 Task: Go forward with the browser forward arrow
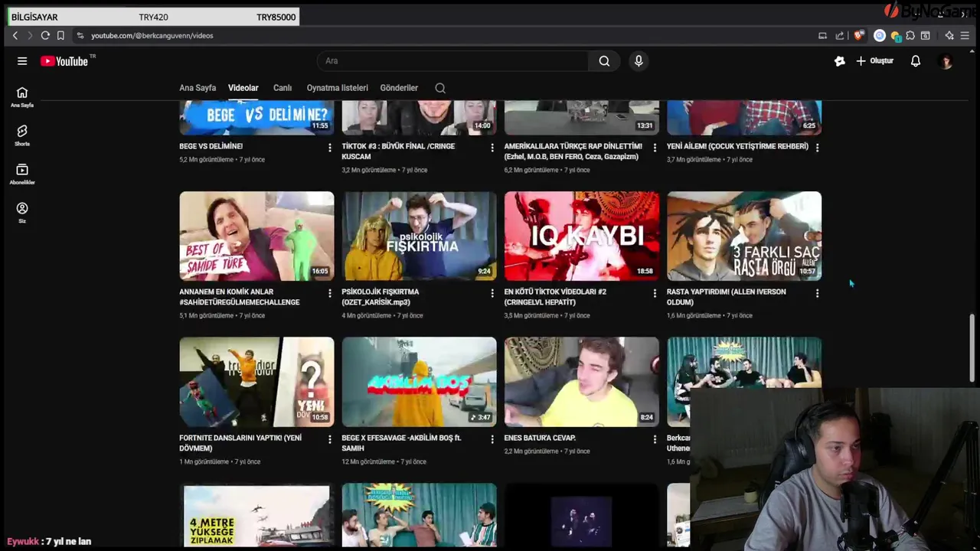30,35
